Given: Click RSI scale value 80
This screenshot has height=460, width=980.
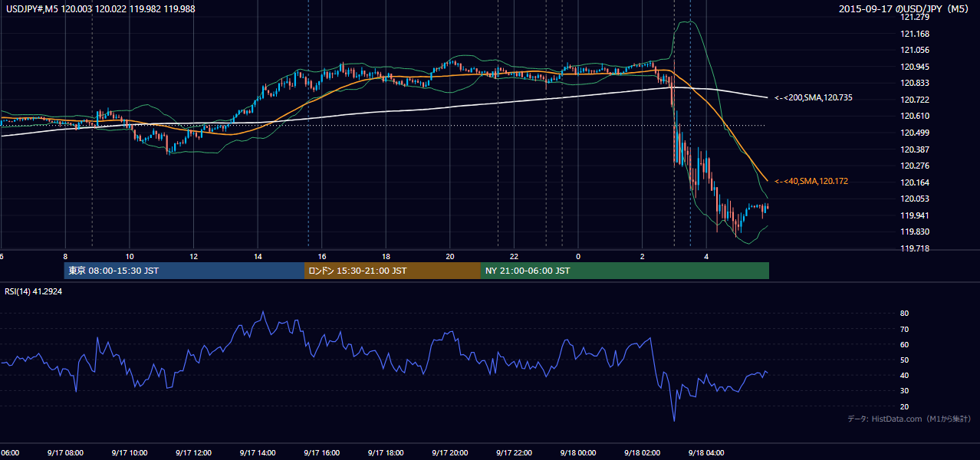Looking at the screenshot, I should tap(905, 314).
